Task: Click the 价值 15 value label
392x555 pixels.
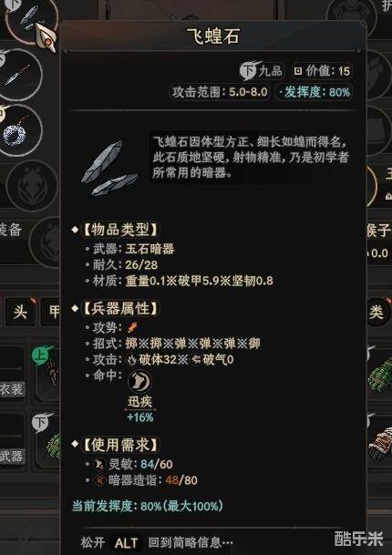Action: 322,71
